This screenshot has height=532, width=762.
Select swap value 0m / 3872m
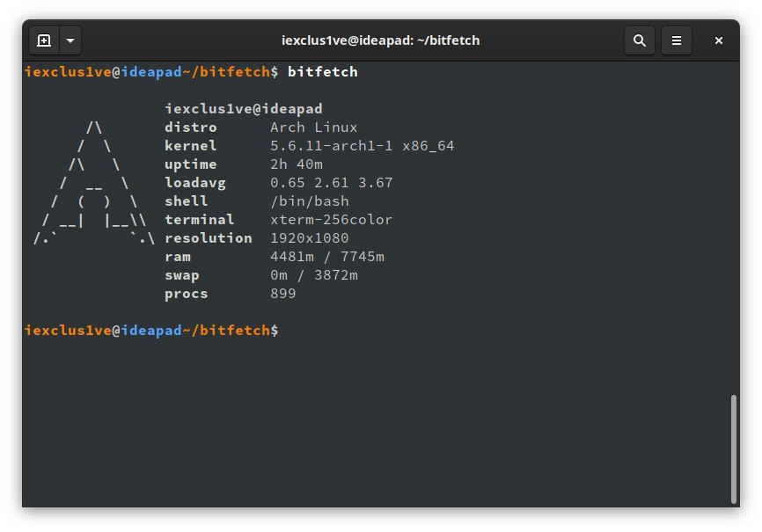314,275
